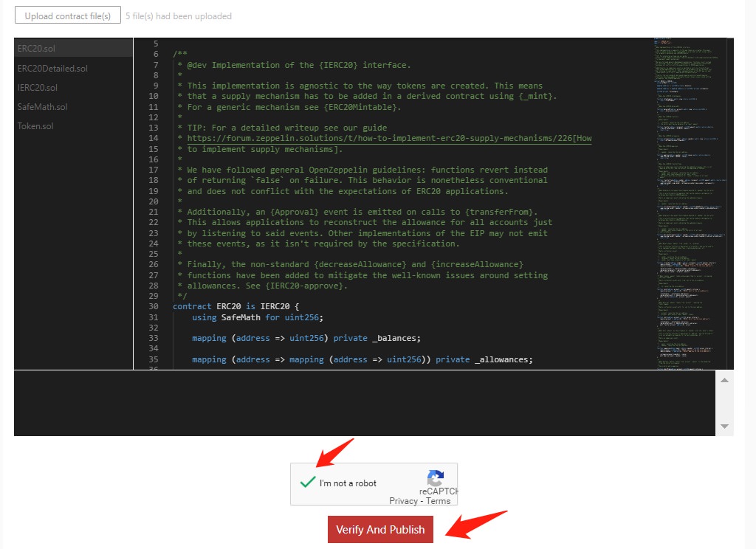Click the using SafeMath for uint256 line
This screenshot has height=549, width=756.
point(257,317)
